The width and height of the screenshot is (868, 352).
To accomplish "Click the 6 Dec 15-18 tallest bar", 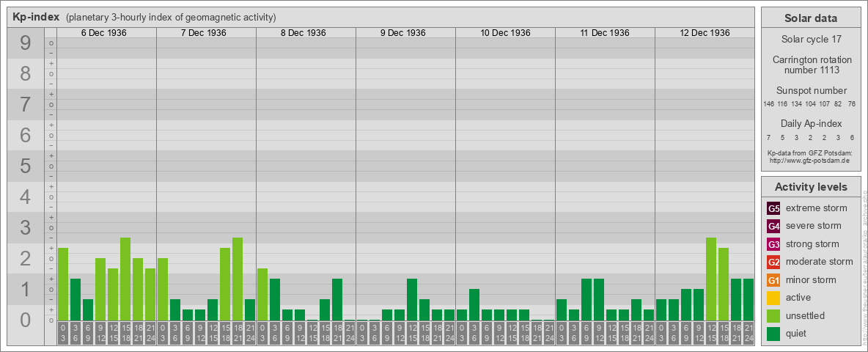I will point(125,279).
